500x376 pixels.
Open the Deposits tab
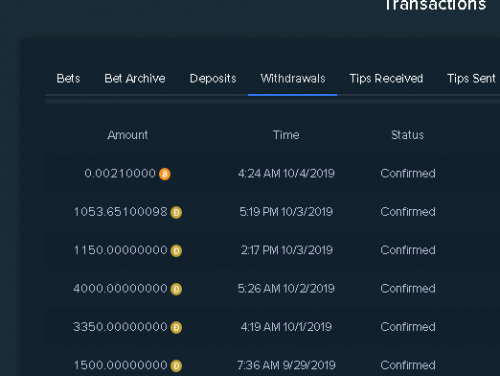coord(213,79)
